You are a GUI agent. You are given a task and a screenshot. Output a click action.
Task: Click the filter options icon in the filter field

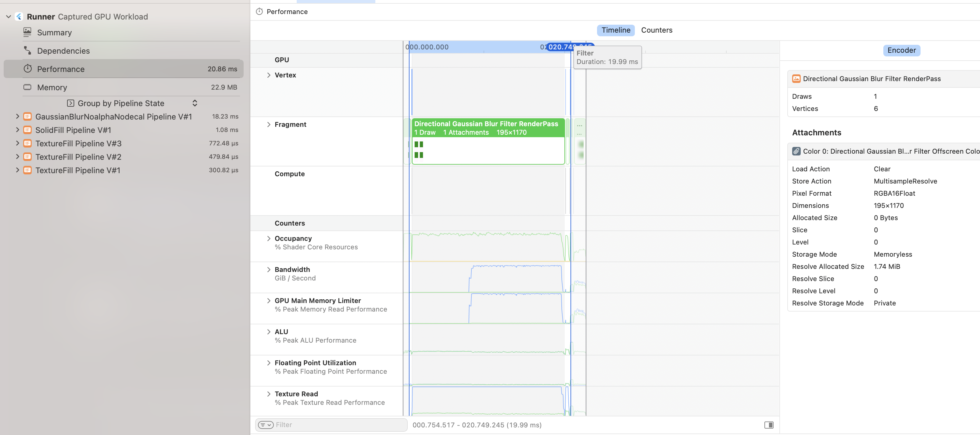pyautogui.click(x=266, y=425)
